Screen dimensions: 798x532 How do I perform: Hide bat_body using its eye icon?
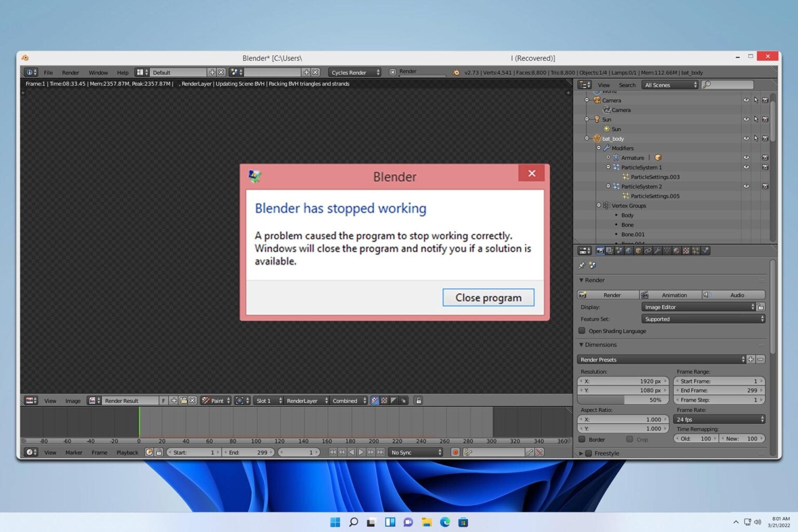pyautogui.click(x=746, y=139)
